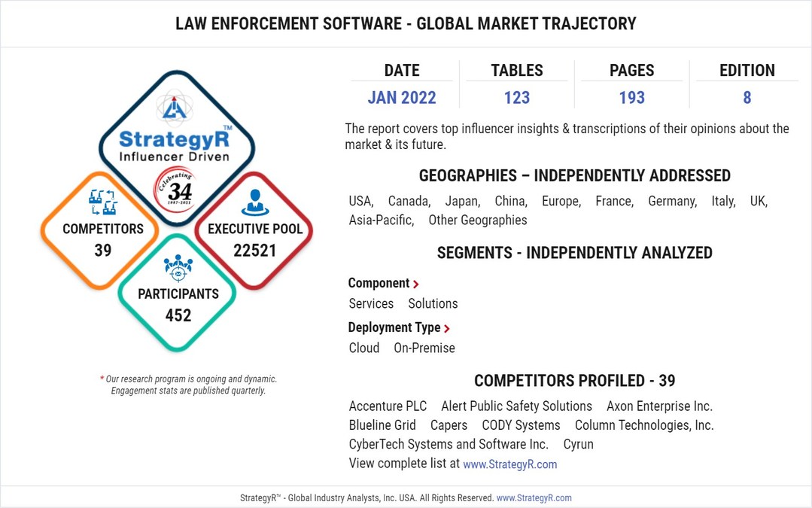Click the Celebrating 34 anniversary badge

coord(177,191)
